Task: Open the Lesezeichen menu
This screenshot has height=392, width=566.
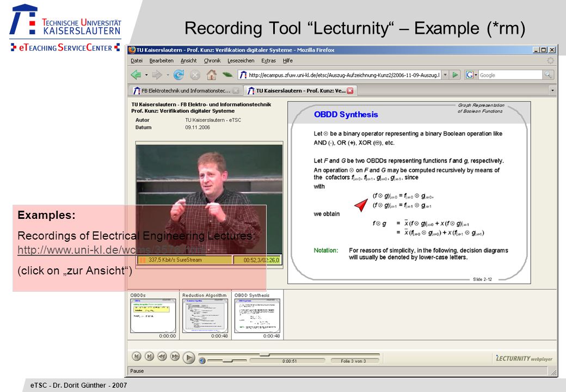Action: click(x=241, y=60)
